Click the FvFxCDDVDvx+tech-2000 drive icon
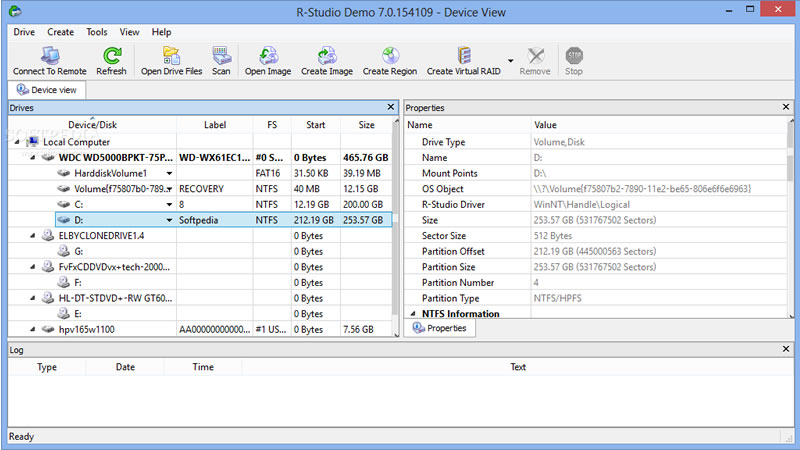Screen dimensions: 800x450 pos(48,266)
